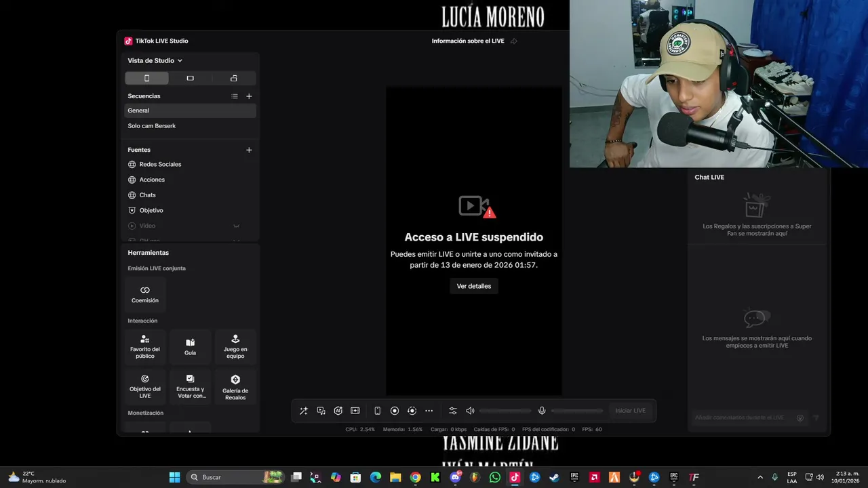Open Favorito del público tool
The height and width of the screenshot is (488, 868).
pos(145,347)
